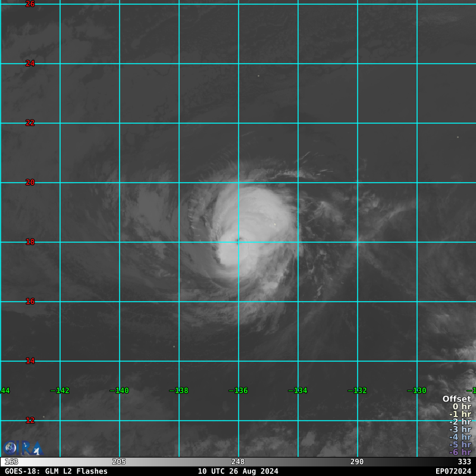The width and height of the screenshot is (476, 476).
Task: Click the EP072024 storm identifier
Action: (453, 471)
